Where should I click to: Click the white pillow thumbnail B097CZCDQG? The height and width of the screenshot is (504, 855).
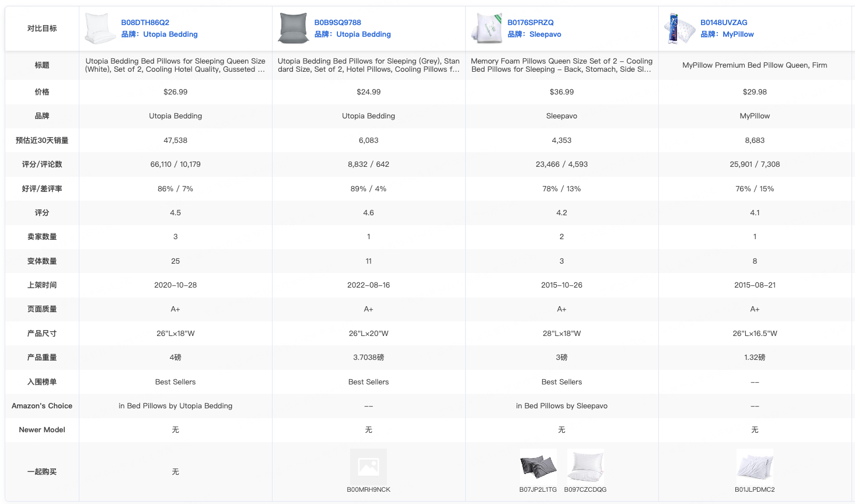coord(585,467)
